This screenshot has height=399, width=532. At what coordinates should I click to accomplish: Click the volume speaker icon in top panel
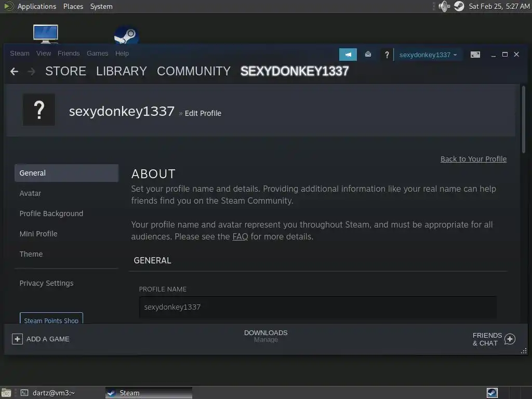[x=444, y=6]
